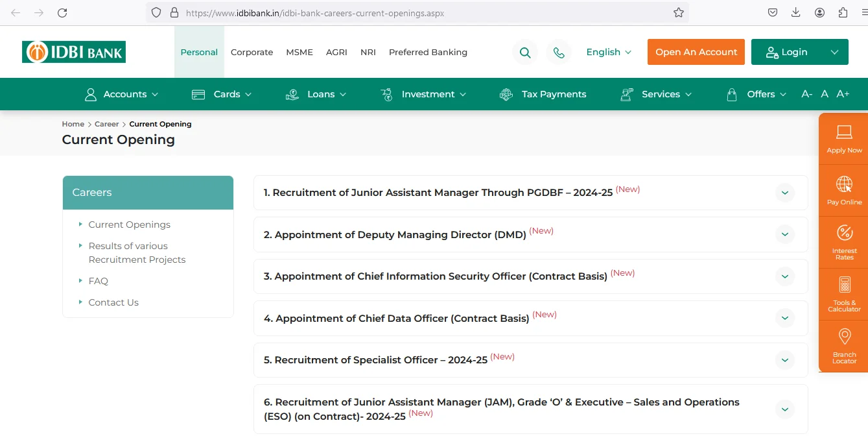
Task: Open the English language dropdown
Action: click(x=609, y=52)
